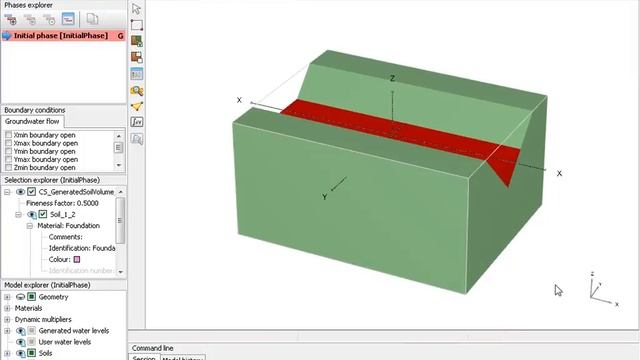Toggle Geometry activation square
Screen dimensions: 640x360
tap(31, 297)
